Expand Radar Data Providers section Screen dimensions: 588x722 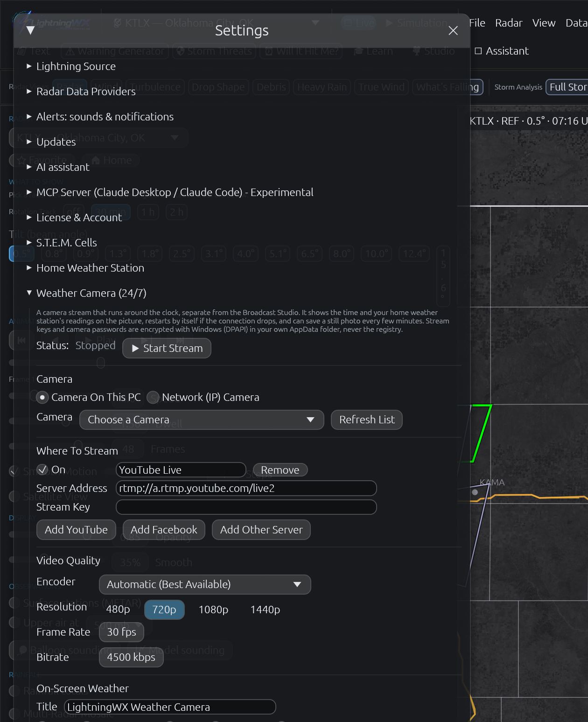point(81,91)
